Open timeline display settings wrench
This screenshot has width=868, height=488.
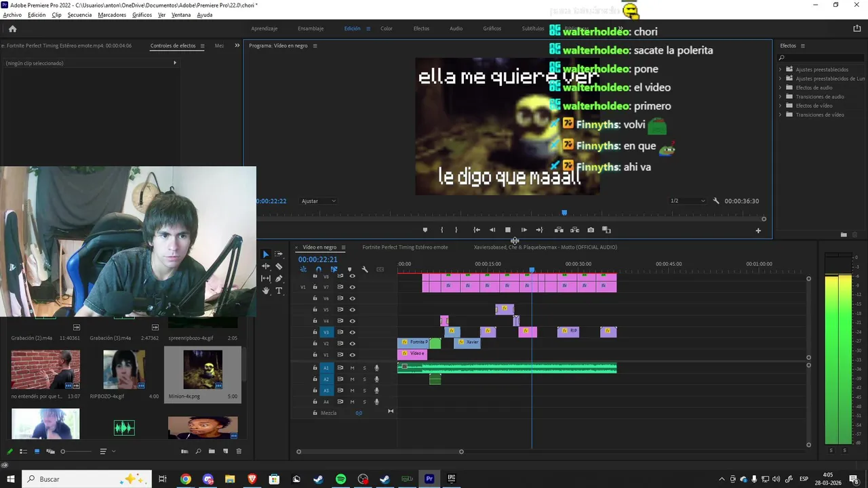pyautogui.click(x=365, y=270)
